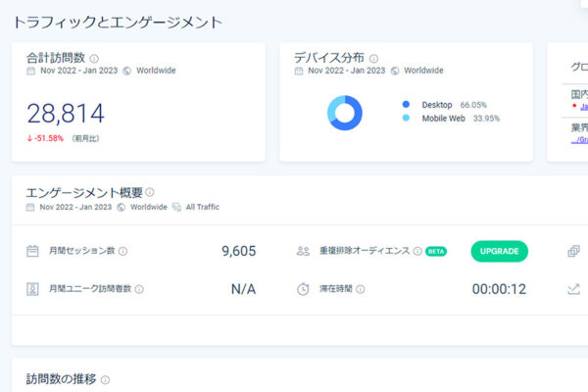Click the stacked pages icon after UPGRADE
This screenshot has height=392, width=588.
pyautogui.click(x=573, y=251)
